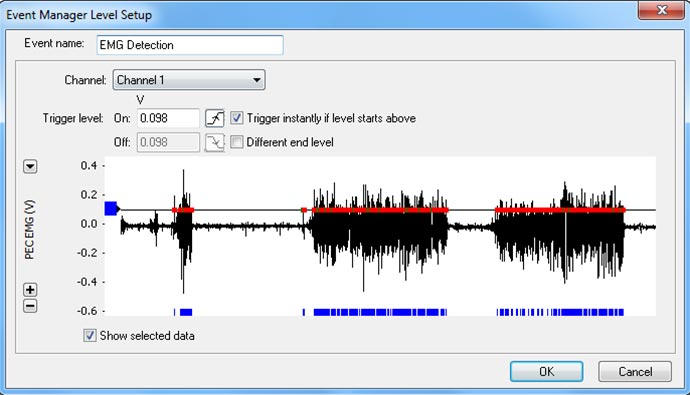Click the first red event marker near the burst
The image size is (690, 395).
tap(183, 210)
